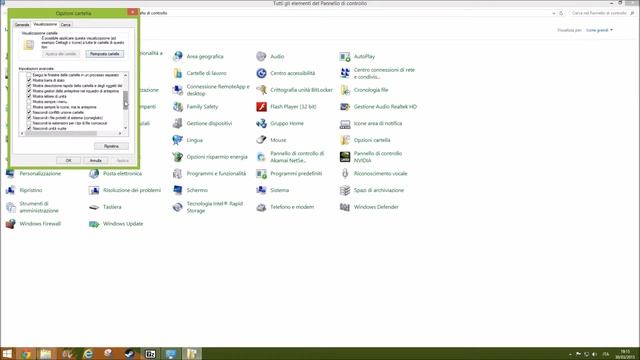This screenshot has height=360, width=640.
Task: Click the volume icon in system tray
Action: (594, 354)
